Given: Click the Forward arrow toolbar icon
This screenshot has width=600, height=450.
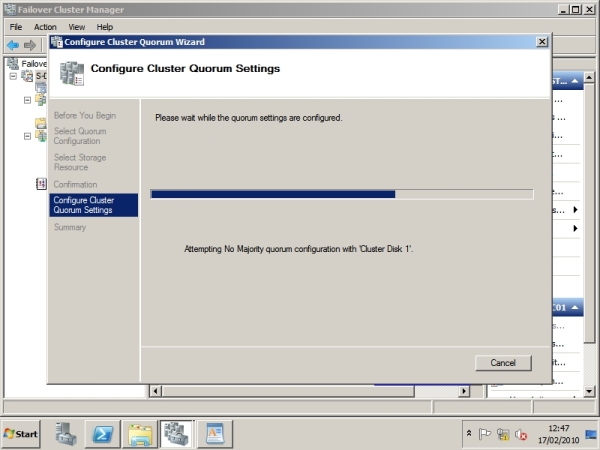Looking at the screenshot, I should pyautogui.click(x=30, y=45).
